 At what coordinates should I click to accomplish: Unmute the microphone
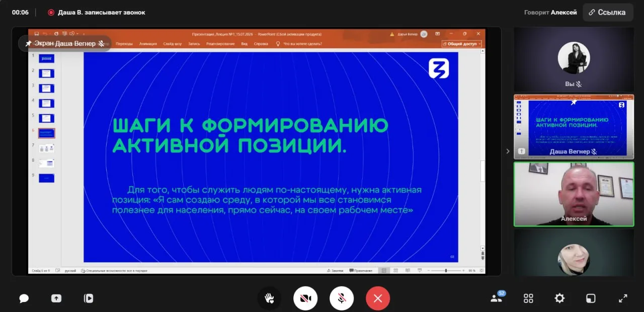(x=342, y=298)
